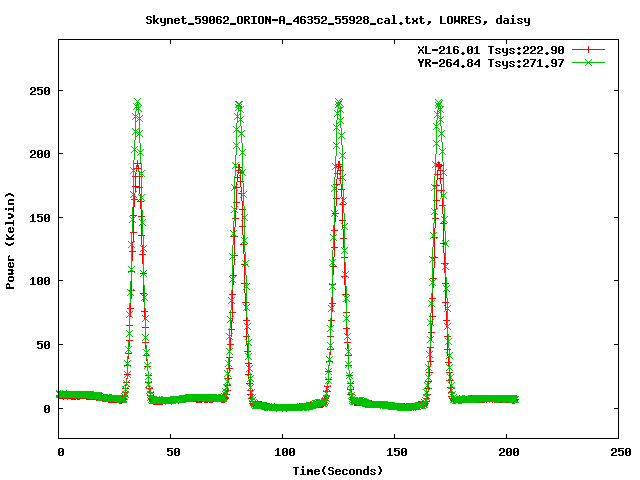Click the 250 tick label on y-axis
640x480 pixels.
pos(40,90)
